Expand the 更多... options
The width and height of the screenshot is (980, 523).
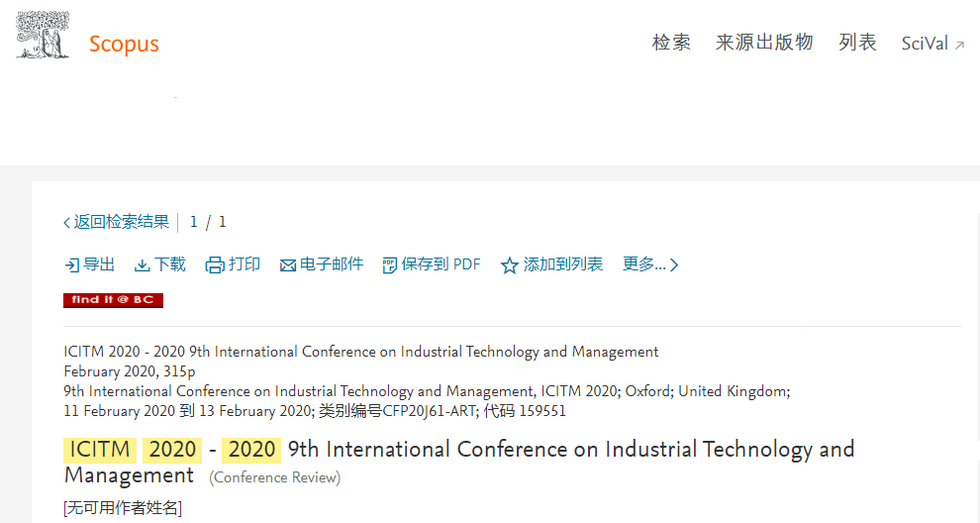[650, 264]
